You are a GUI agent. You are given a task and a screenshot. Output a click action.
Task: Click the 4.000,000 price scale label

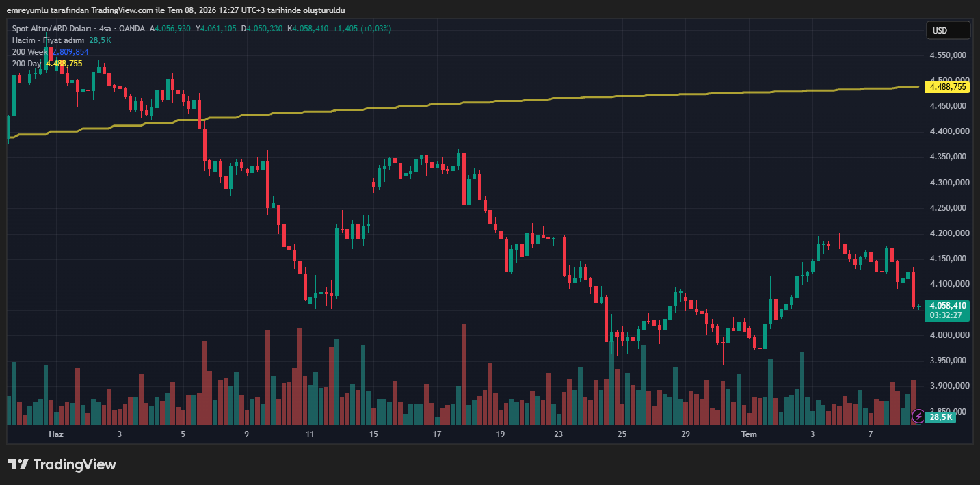[x=948, y=335]
